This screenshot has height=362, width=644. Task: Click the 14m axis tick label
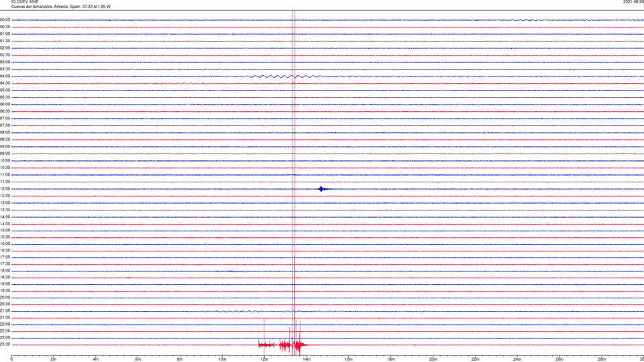pyautogui.click(x=307, y=359)
